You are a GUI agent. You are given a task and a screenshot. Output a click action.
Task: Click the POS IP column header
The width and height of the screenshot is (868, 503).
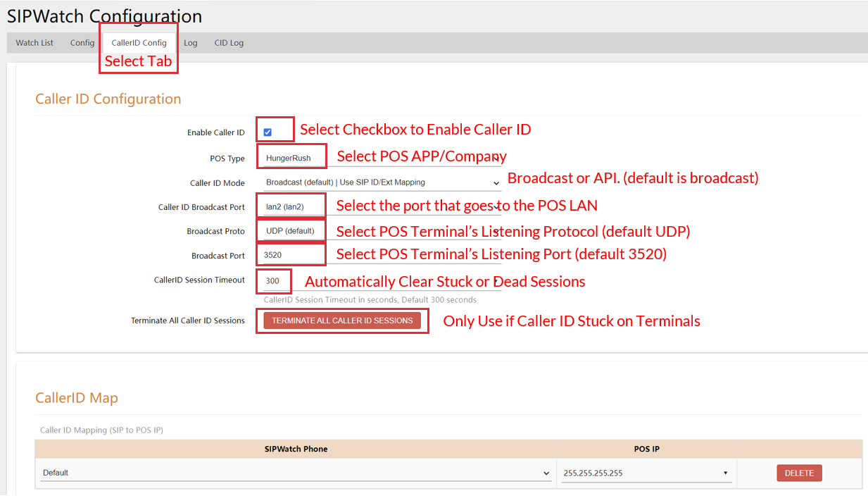[646, 449]
